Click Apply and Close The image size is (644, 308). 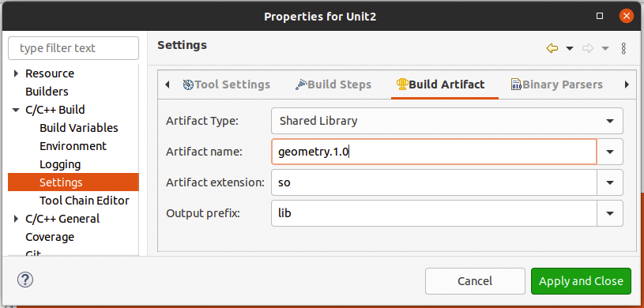(581, 281)
